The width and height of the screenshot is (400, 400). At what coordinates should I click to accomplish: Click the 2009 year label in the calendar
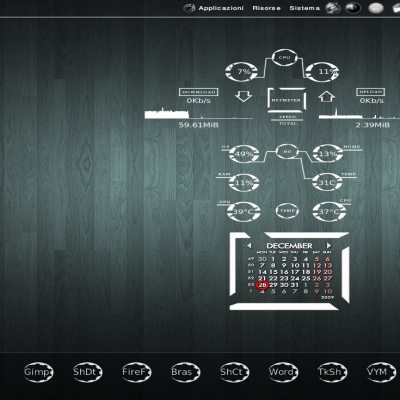327,297
